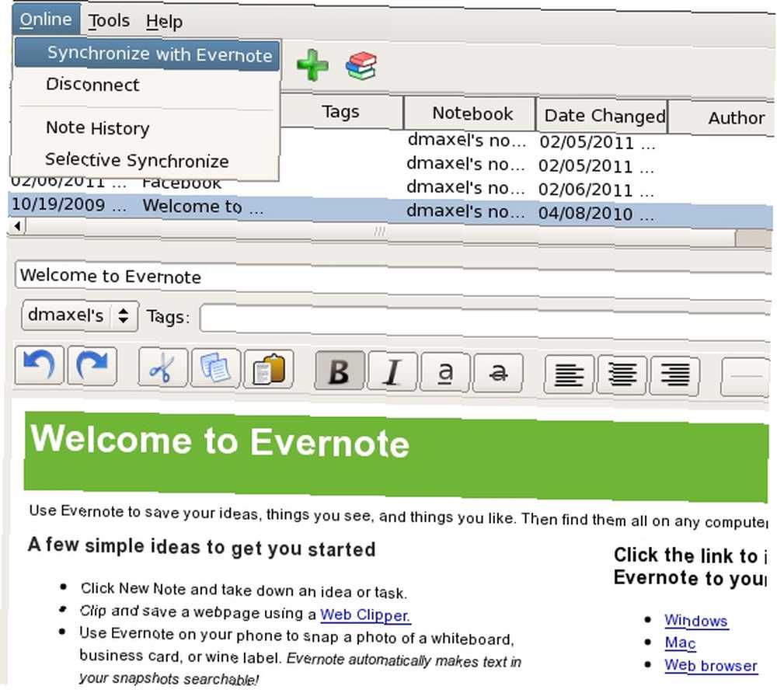Click the redo arrow icon
Viewport: 777px width, 700px height.
click(92, 367)
